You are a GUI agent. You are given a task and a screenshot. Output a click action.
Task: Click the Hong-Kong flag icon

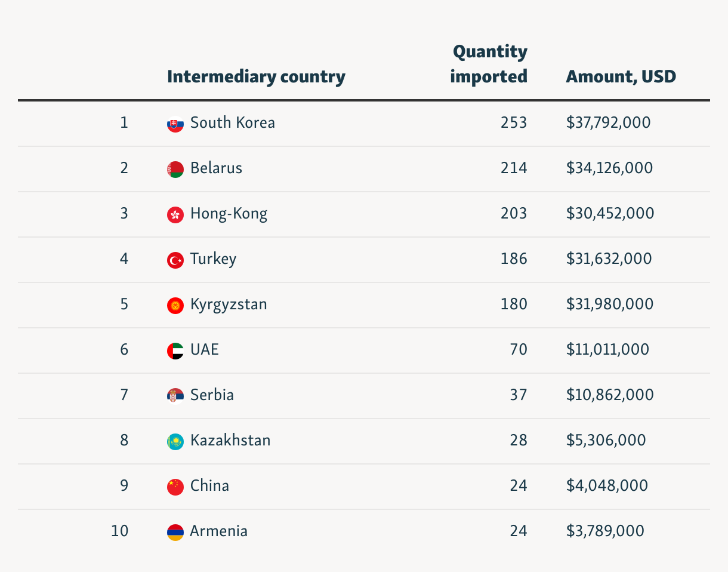[x=175, y=215]
